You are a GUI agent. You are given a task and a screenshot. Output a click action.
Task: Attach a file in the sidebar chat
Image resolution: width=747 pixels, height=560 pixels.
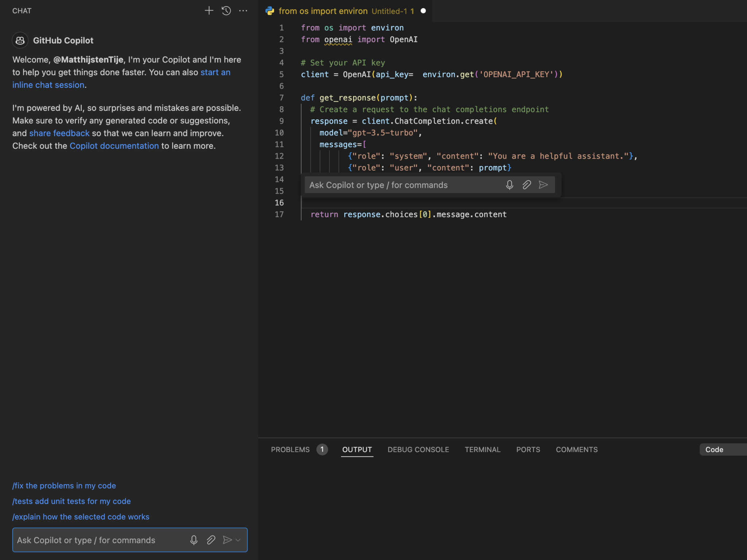[211, 540]
